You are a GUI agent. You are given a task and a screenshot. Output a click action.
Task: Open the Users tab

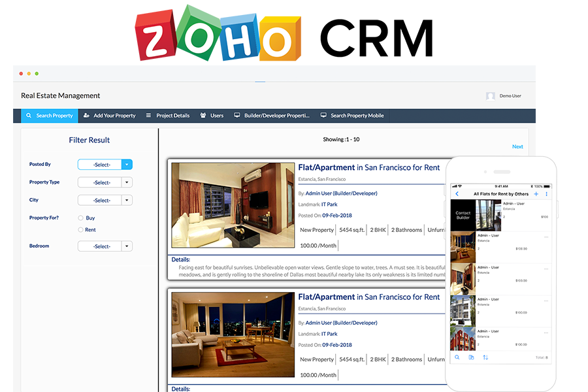coord(212,116)
